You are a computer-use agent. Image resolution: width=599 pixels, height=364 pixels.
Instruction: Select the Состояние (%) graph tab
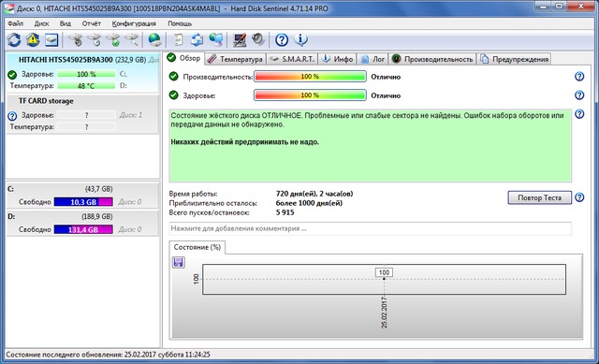197,247
